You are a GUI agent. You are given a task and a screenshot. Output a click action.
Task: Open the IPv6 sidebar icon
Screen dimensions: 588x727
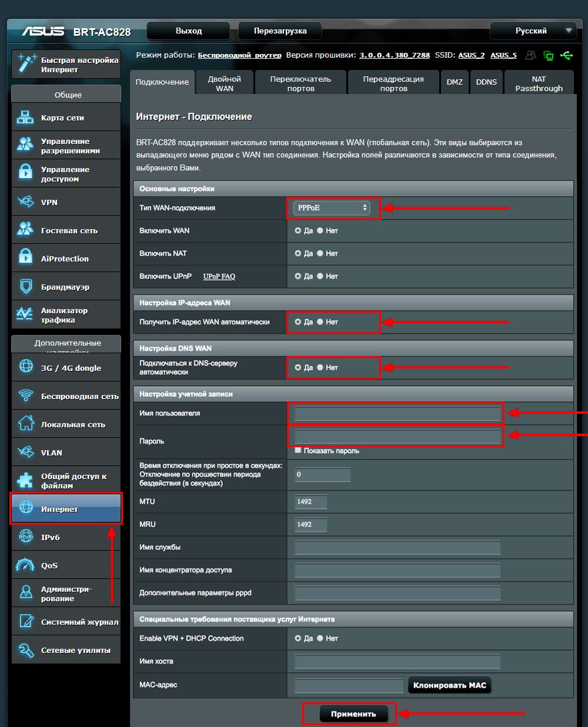(x=26, y=537)
